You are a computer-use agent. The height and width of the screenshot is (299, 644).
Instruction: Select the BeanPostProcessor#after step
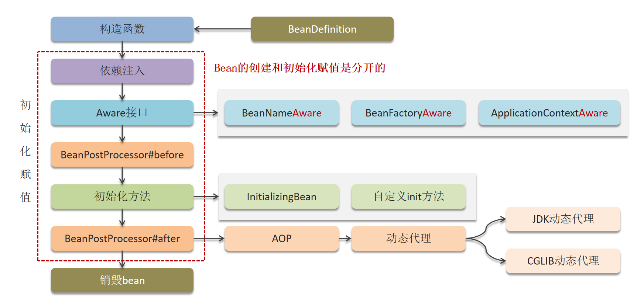[122, 239]
